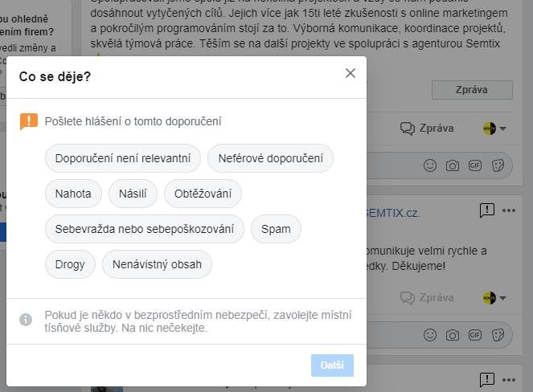Image resolution: width=533 pixels, height=392 pixels.
Task: Attach photo via camera icon, first comment box
Action: coord(453,165)
